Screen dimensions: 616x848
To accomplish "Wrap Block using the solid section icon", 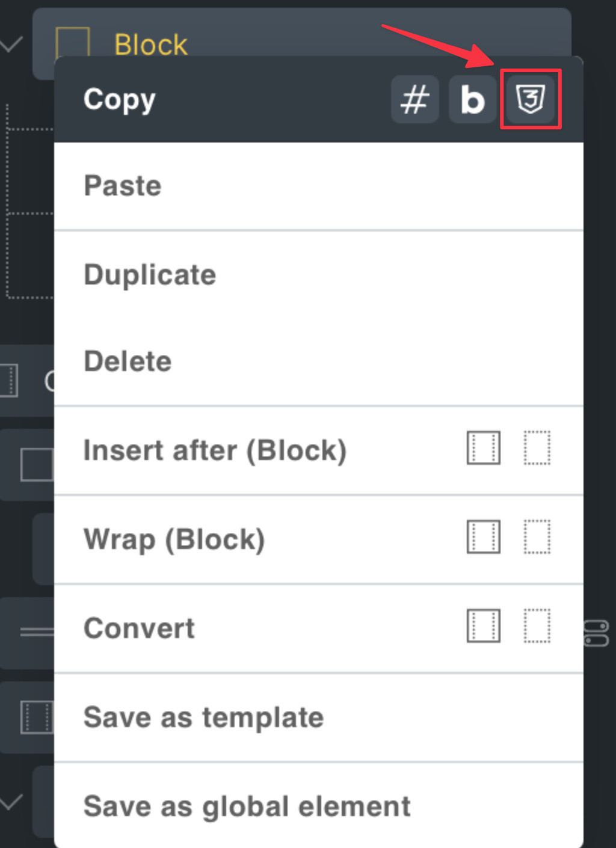I will [x=483, y=537].
